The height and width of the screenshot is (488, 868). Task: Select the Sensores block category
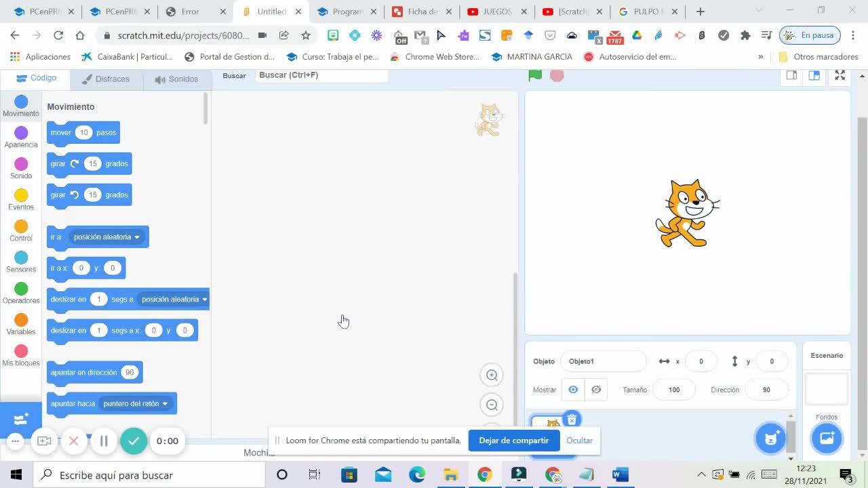[21, 262]
